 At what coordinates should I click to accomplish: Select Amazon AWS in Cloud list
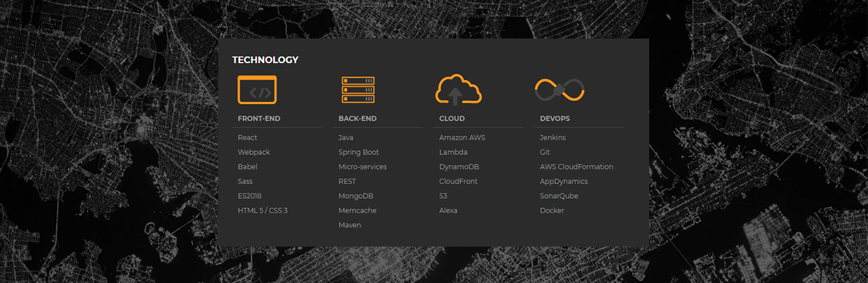[462, 137]
